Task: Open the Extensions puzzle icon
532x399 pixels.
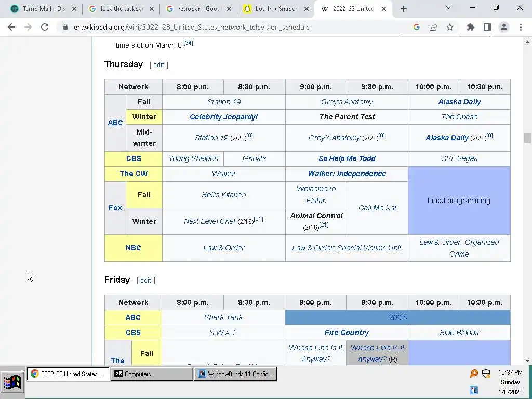Action: point(471,27)
